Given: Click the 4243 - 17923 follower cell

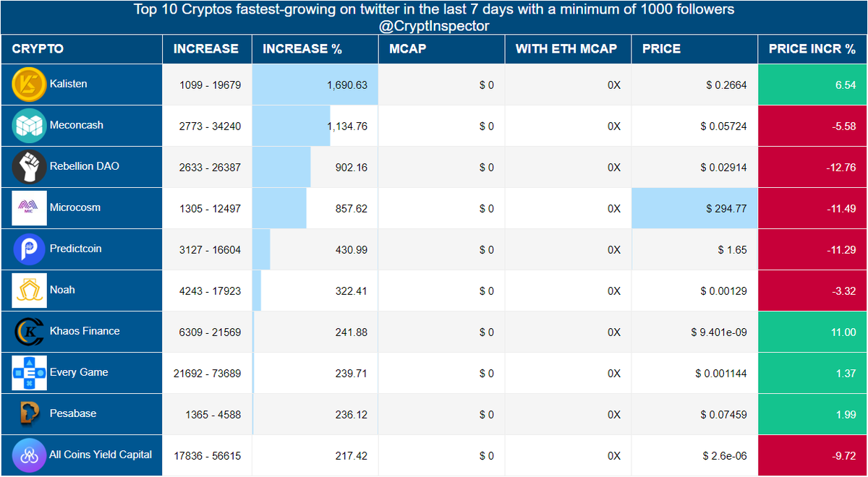Looking at the screenshot, I should coord(207,291).
